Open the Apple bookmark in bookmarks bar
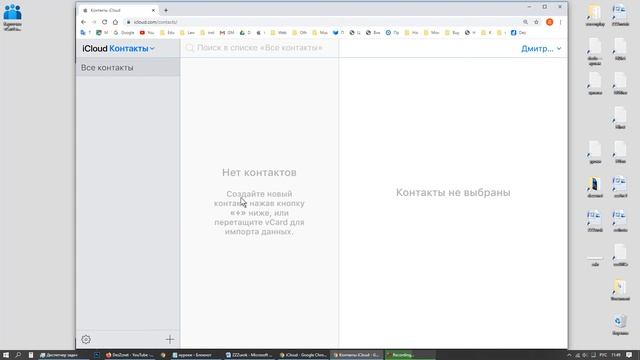640x360 pixels. pos(261,33)
